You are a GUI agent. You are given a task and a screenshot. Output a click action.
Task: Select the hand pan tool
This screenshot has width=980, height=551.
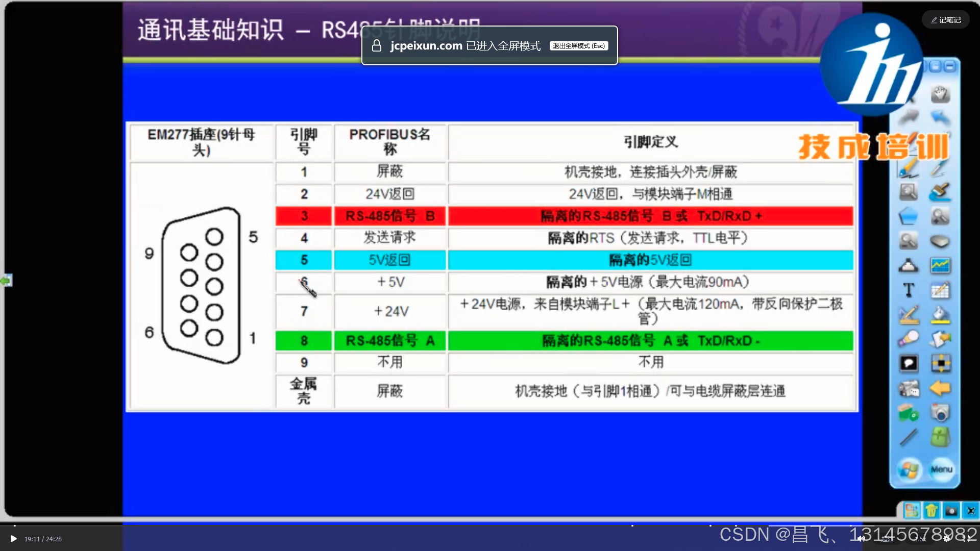click(x=940, y=94)
